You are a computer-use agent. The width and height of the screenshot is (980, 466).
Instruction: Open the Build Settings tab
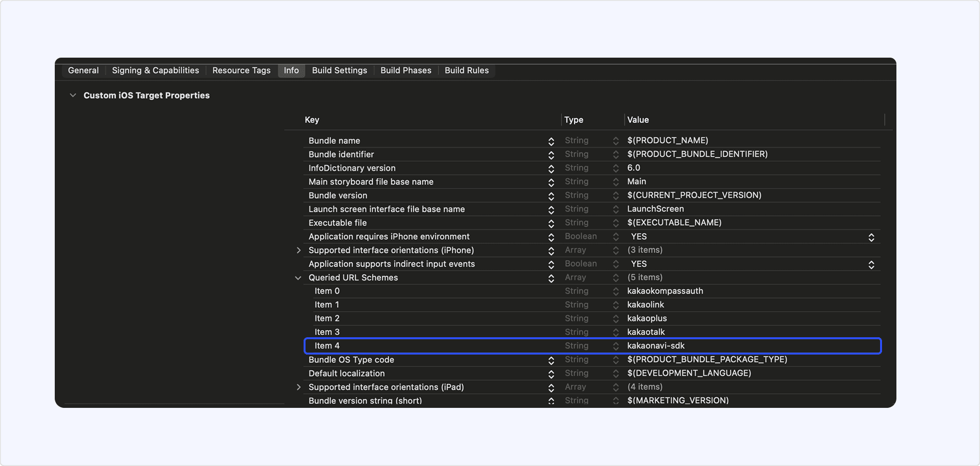point(339,71)
